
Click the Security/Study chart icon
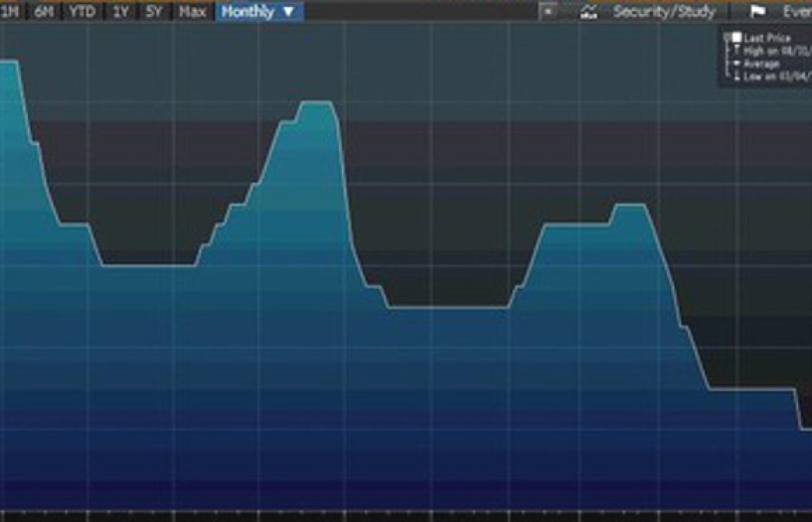[x=589, y=11]
